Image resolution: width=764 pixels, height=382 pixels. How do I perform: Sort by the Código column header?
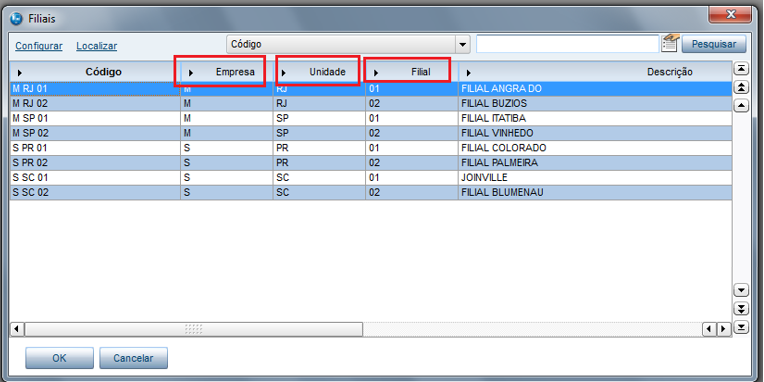[95, 72]
